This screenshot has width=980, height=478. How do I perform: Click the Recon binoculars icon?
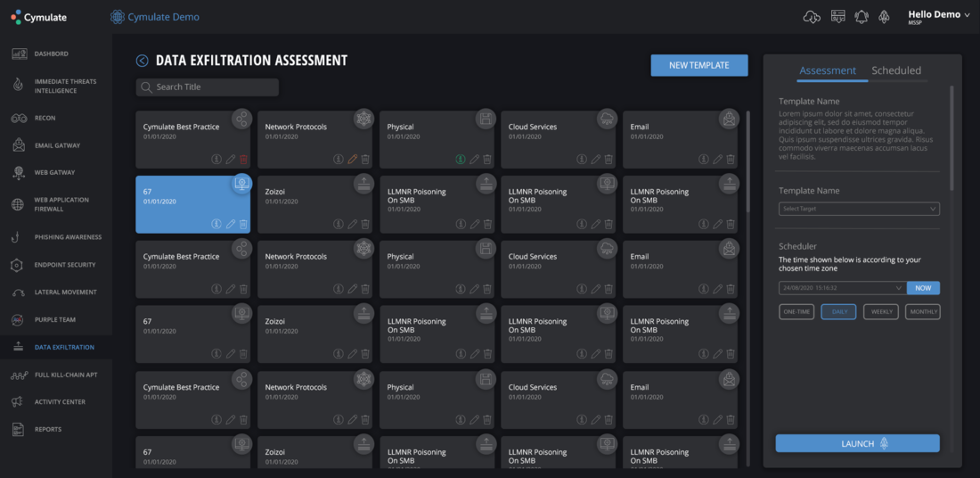click(19, 118)
